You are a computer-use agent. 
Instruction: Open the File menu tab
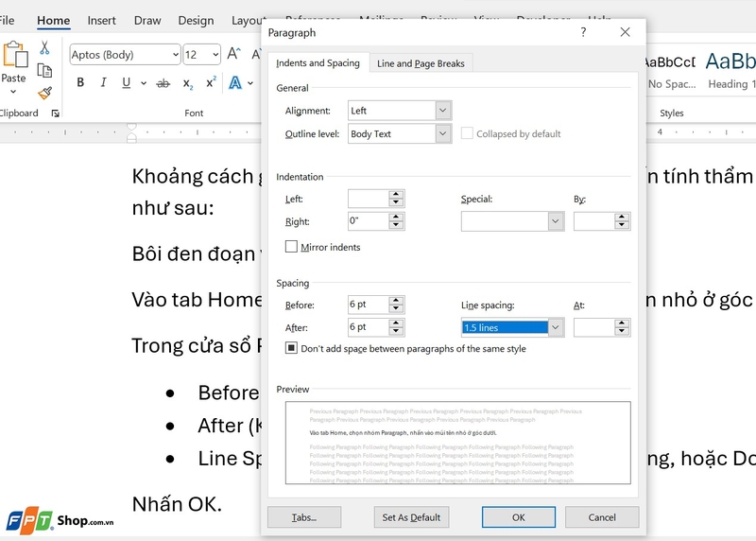click(x=7, y=21)
